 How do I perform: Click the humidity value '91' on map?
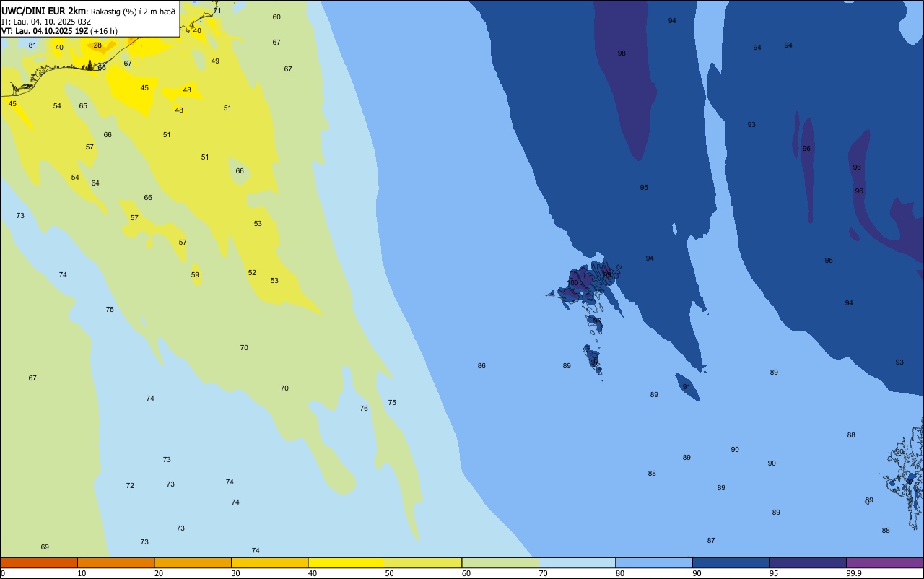coord(687,387)
